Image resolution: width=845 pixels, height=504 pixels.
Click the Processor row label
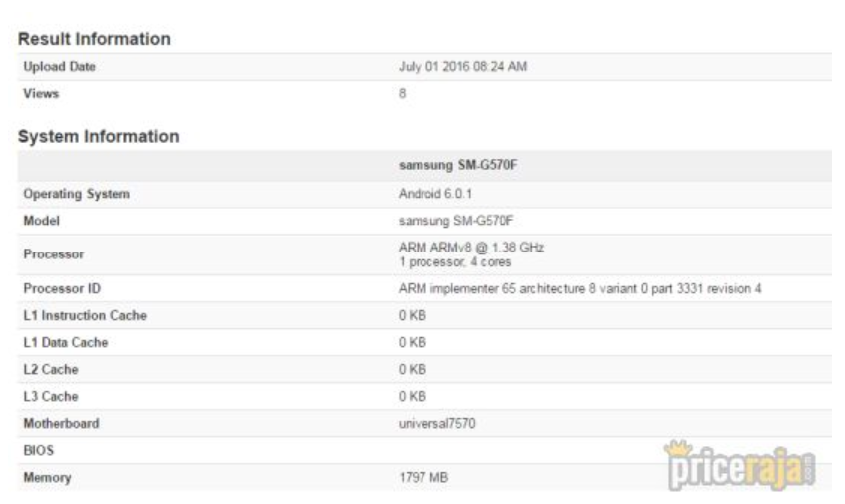[x=54, y=254]
